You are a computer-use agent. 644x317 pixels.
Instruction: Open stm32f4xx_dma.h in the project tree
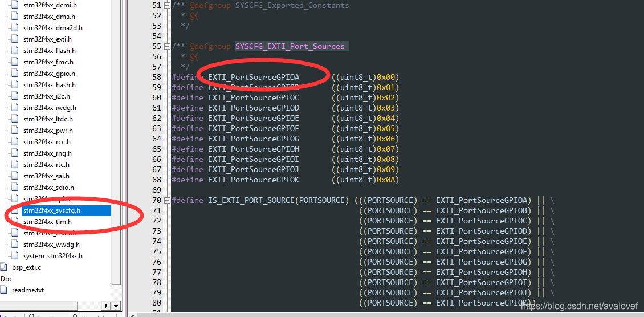[49, 17]
